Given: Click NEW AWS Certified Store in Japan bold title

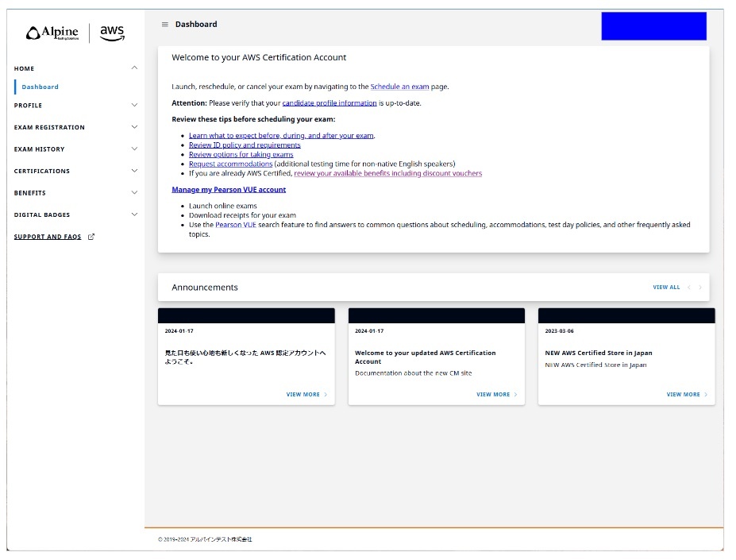Looking at the screenshot, I should coord(599,353).
